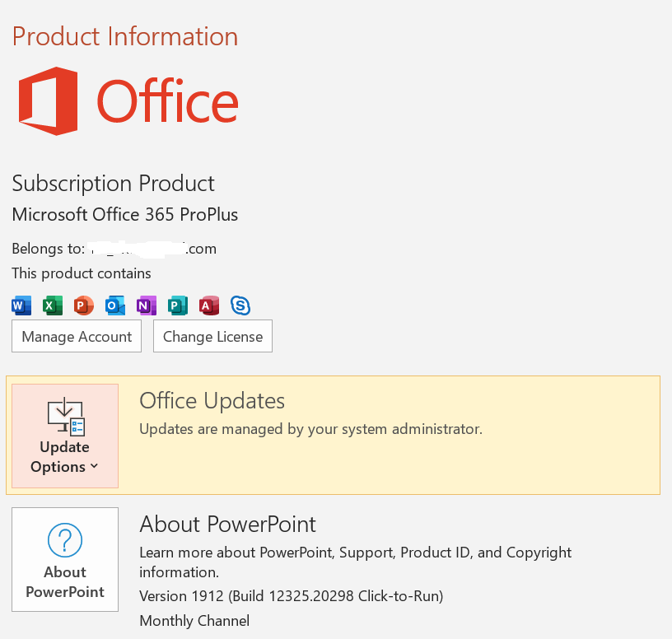
Task: Click the 'About PowerPoint' section heading
Action: coord(228,525)
